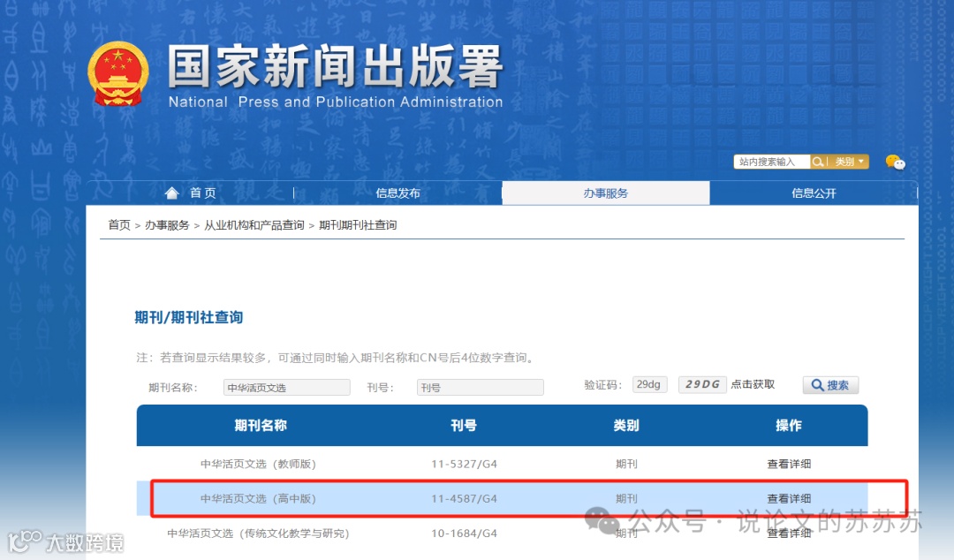Click 从业机构和产品查询 breadcrumb link
The height and width of the screenshot is (560, 954).
click(254, 225)
